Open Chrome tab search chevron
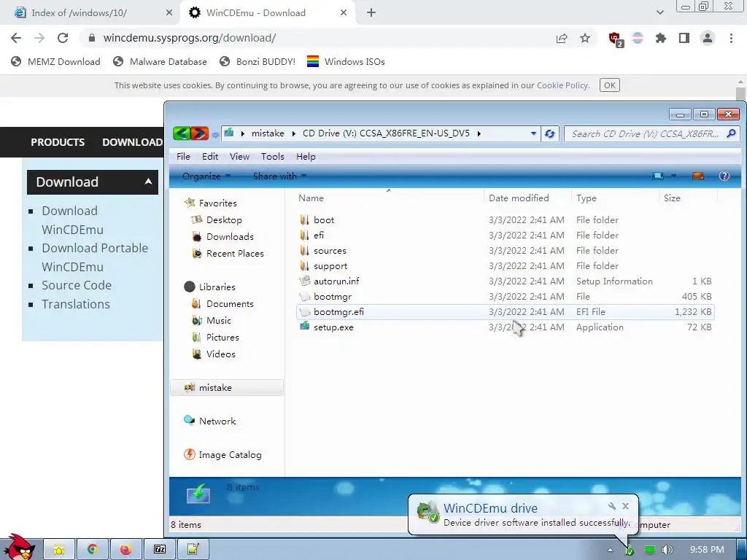 coord(659,13)
